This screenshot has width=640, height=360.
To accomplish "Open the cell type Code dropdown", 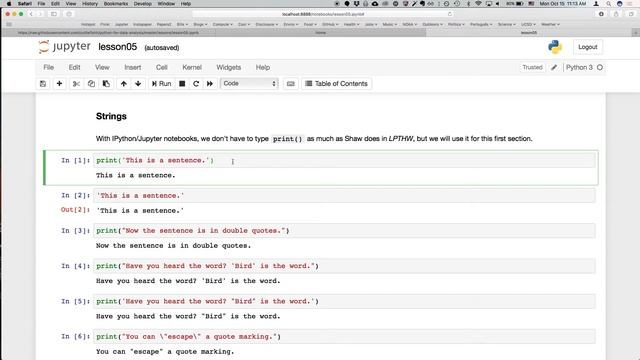I will pos(249,83).
